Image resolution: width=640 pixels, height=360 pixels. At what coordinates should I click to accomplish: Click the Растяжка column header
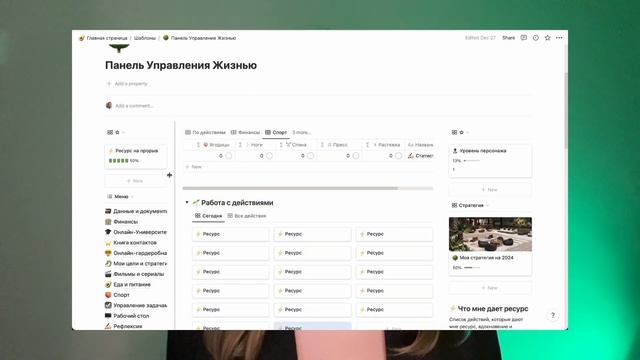point(385,145)
